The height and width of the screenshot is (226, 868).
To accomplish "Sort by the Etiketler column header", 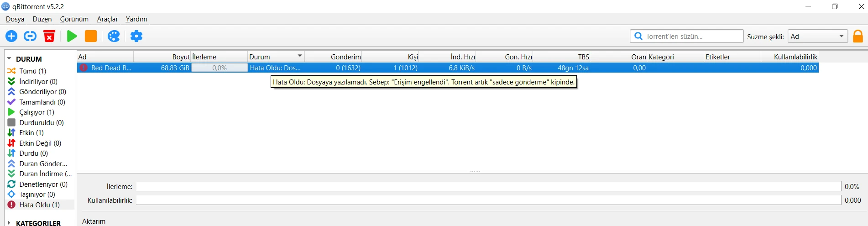I will click(732, 57).
